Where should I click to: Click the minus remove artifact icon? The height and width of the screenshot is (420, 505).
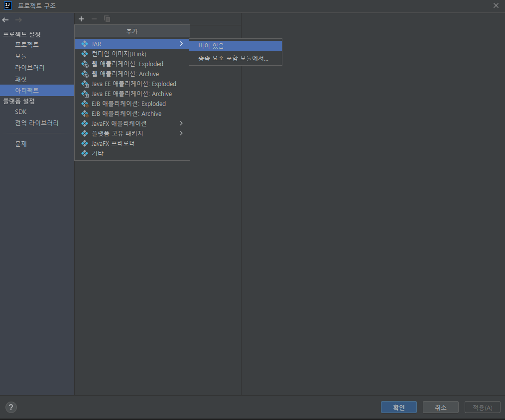[94, 19]
